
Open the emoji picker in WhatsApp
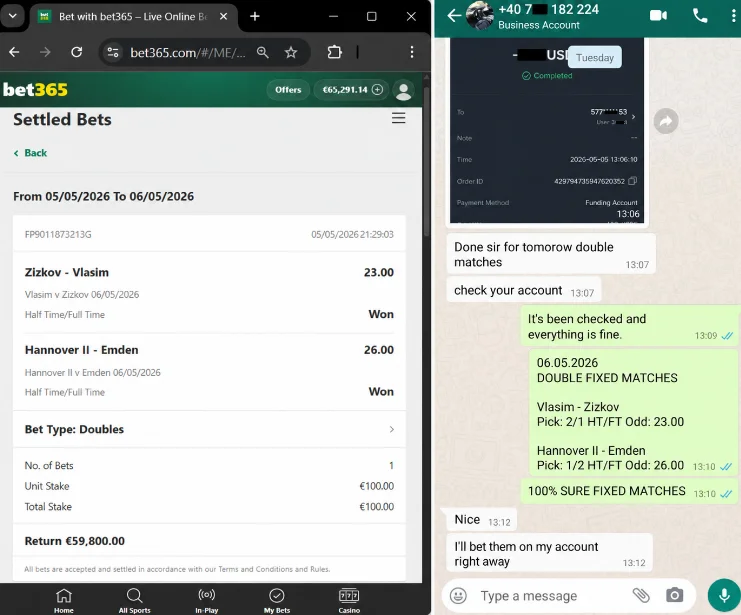pos(458,596)
